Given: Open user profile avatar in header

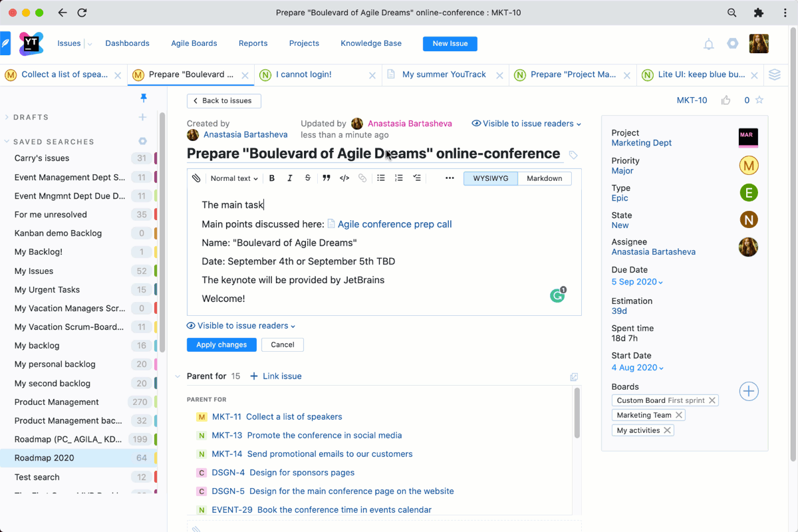Looking at the screenshot, I should (759, 44).
